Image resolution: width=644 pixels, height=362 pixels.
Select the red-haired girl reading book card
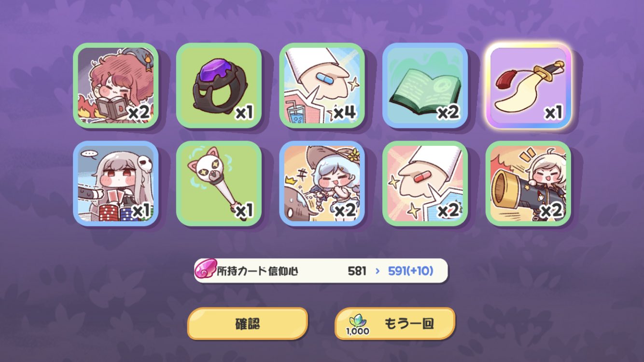[x=116, y=85]
